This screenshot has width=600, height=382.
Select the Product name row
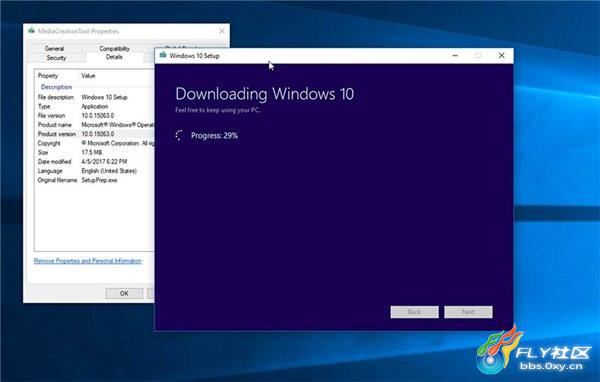95,125
